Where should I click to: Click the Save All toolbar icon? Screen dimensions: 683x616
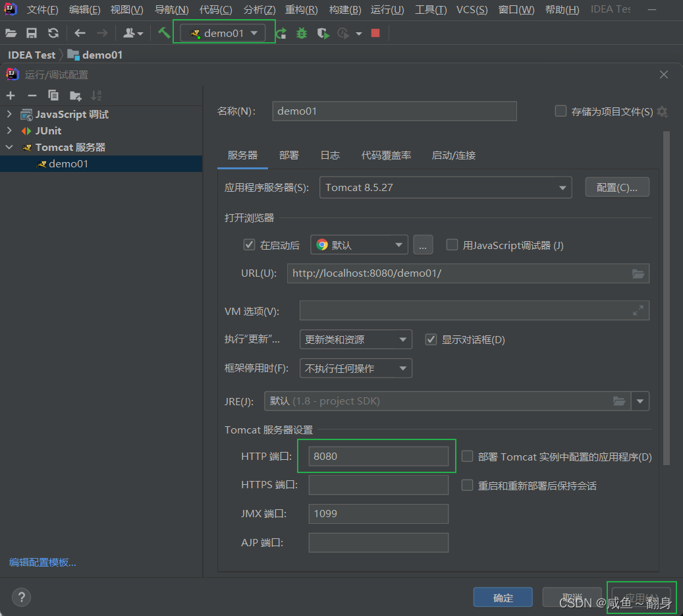point(32,33)
